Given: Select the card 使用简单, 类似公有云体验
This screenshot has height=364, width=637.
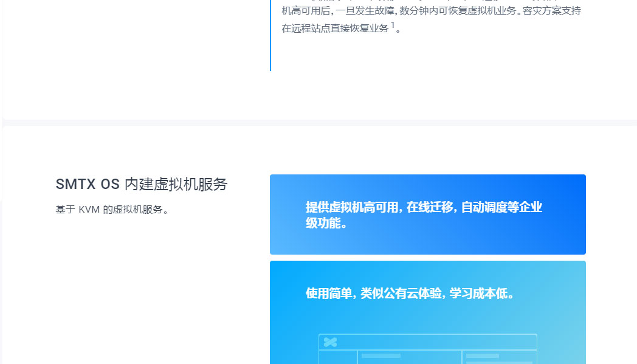Looking at the screenshot, I should (428, 312).
